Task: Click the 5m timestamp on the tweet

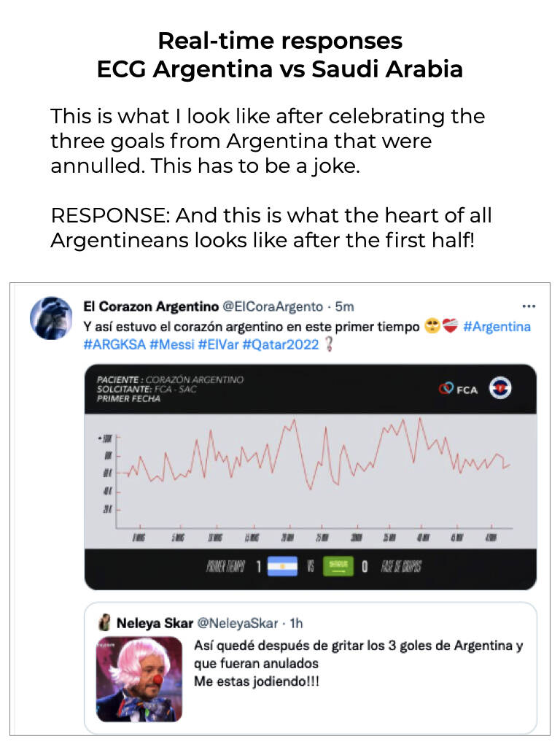Action: pyautogui.click(x=345, y=307)
